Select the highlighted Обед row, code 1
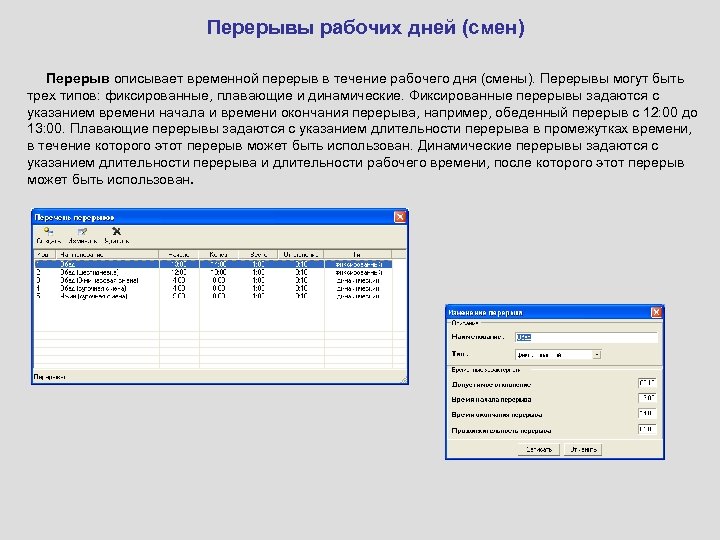This screenshot has height=540, width=720. tap(214, 264)
